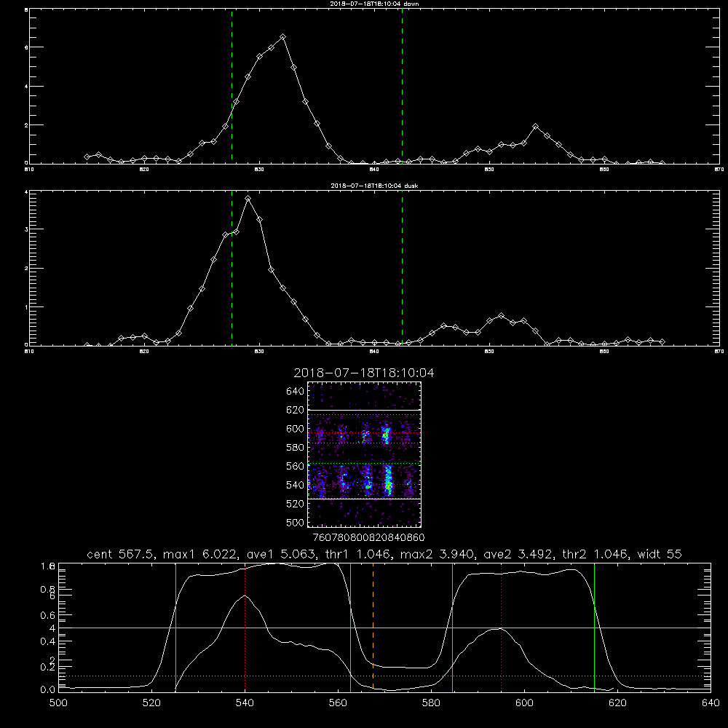Click the bottom plot y-axis label 0.6
The width and height of the screenshot is (728, 728).
[x=48, y=615]
